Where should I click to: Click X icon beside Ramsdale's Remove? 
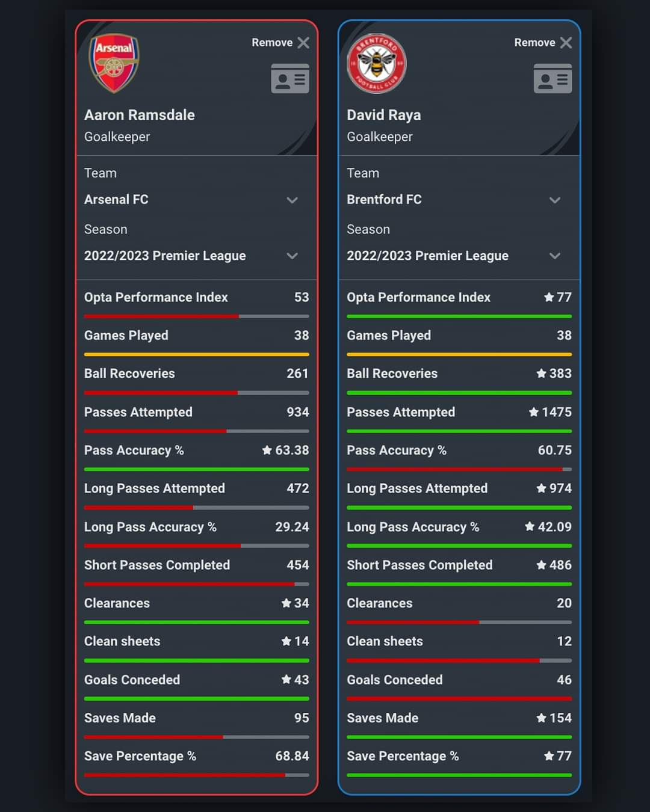303,43
